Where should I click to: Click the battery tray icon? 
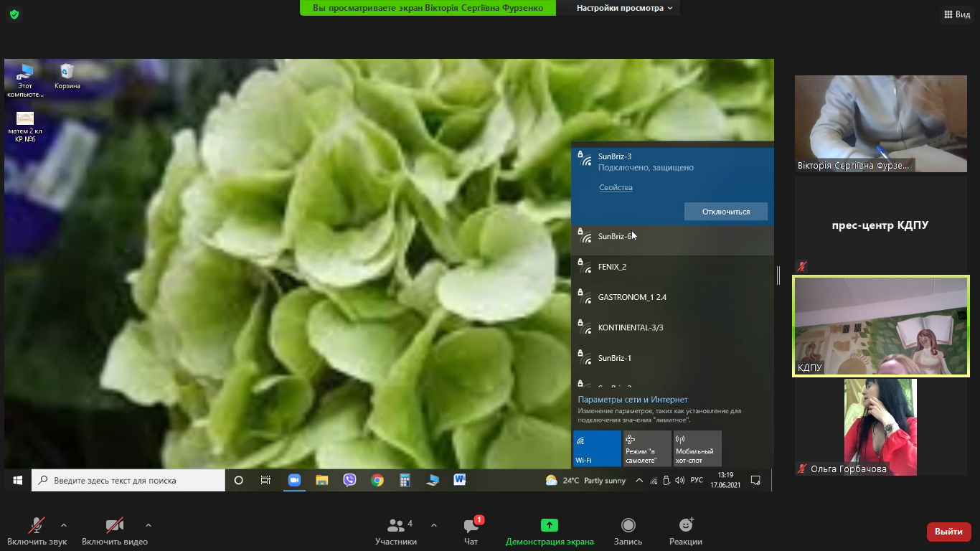click(x=666, y=481)
